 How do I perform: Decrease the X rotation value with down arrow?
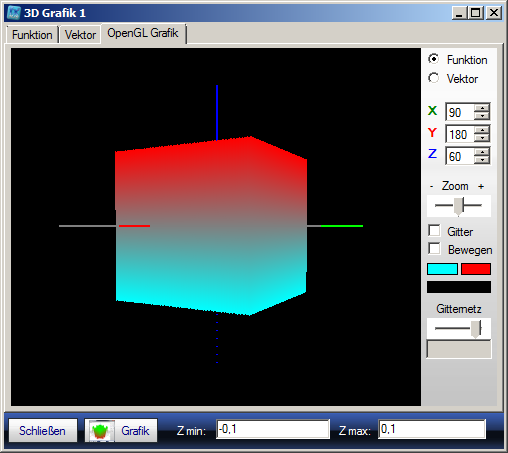click(x=482, y=116)
